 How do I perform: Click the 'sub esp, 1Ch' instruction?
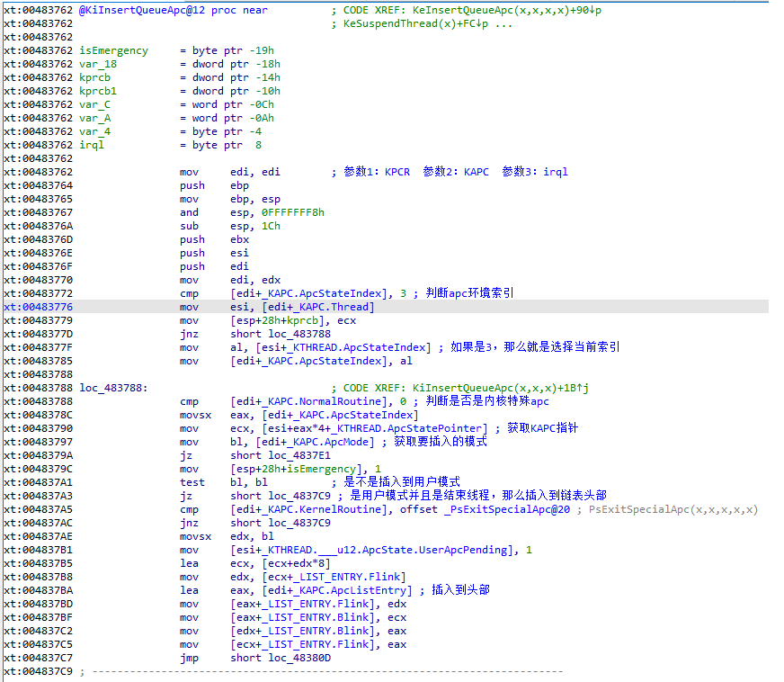click(x=230, y=226)
